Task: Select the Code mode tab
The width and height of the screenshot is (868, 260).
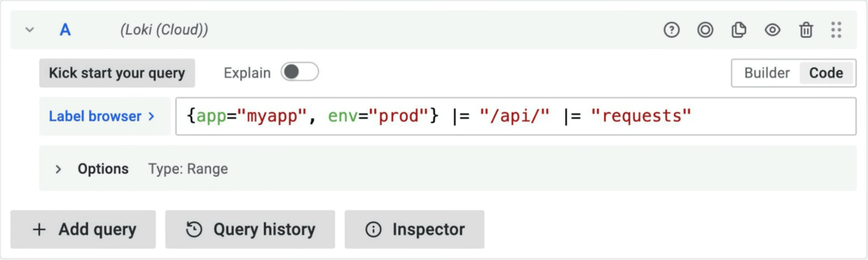Action: tap(826, 73)
